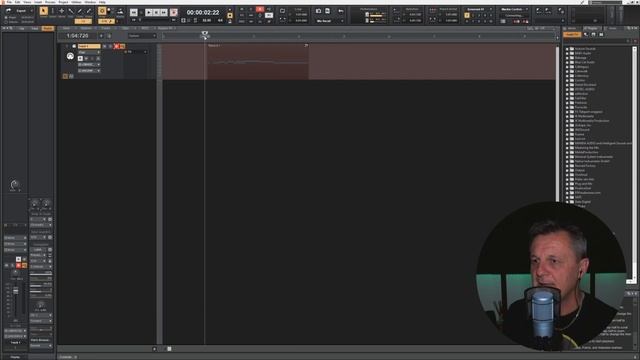Click the Track 1 round track icon
Screen dimensions: 640x360
(x=70, y=56)
